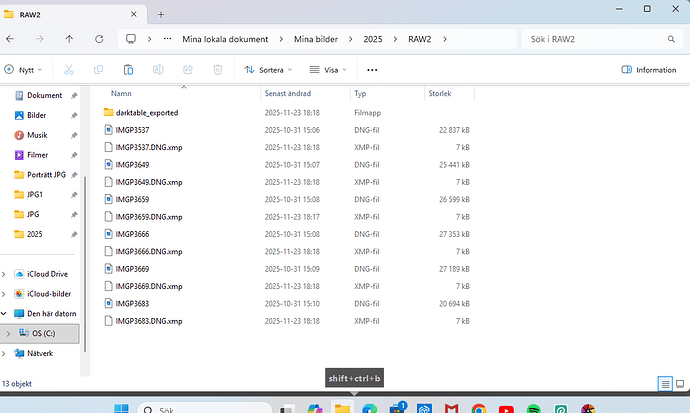This screenshot has width=690, height=413.
Task: Click the Refresh button in navigation bar
Action: (98, 39)
